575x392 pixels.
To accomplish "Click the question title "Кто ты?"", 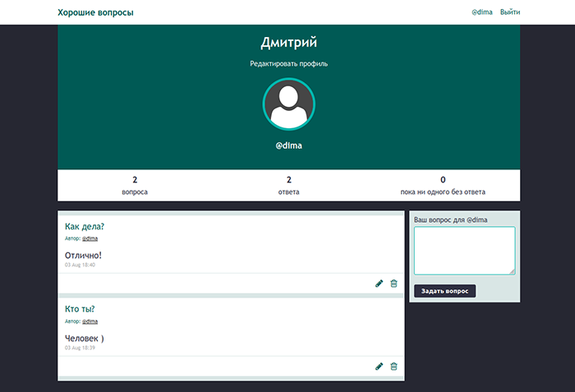I will pyautogui.click(x=80, y=309).
